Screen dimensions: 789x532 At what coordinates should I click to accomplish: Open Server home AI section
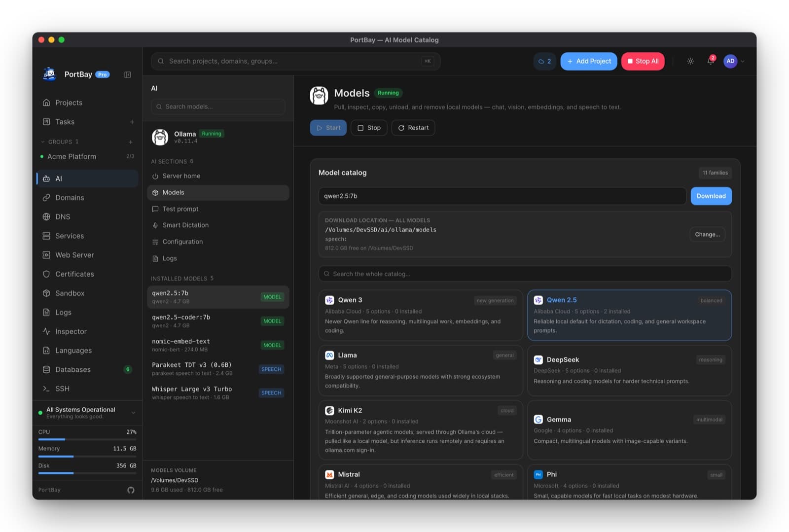(x=218, y=176)
